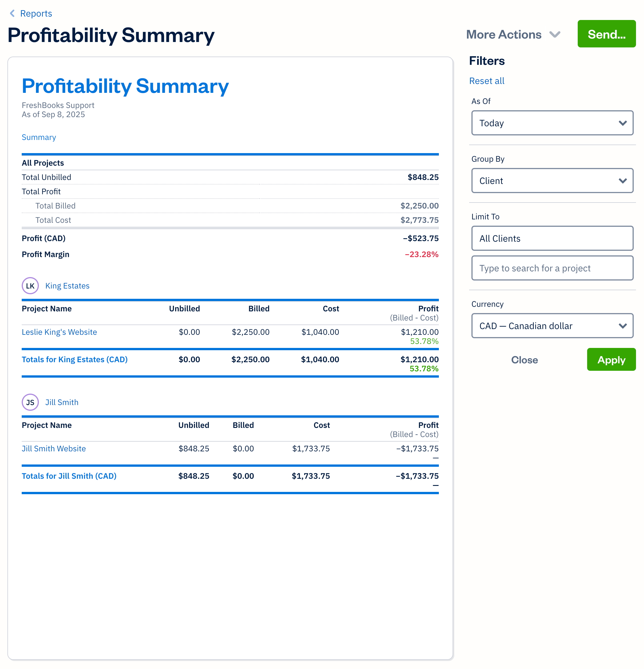Click the LK avatar for King Estates
Image resolution: width=644 pixels, height=669 pixels.
30,286
